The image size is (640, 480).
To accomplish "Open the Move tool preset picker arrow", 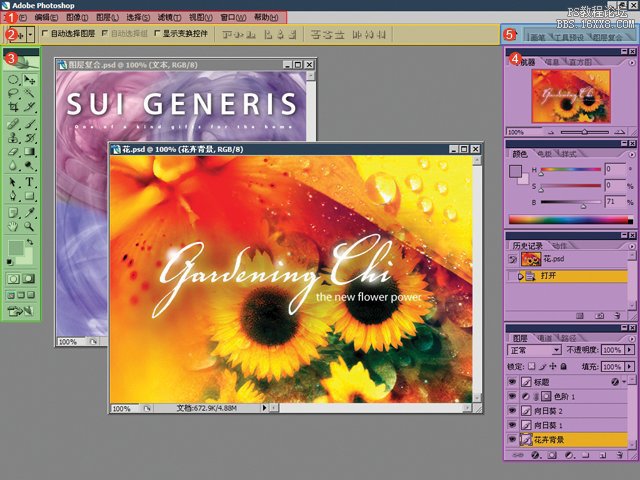I will [31, 34].
